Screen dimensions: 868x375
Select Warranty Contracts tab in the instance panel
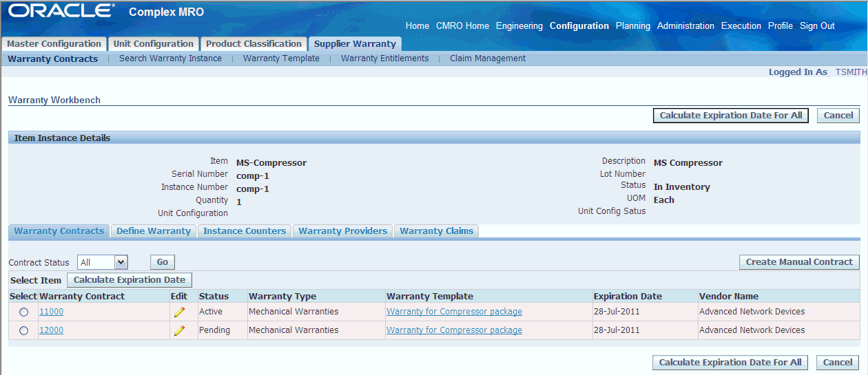point(59,231)
